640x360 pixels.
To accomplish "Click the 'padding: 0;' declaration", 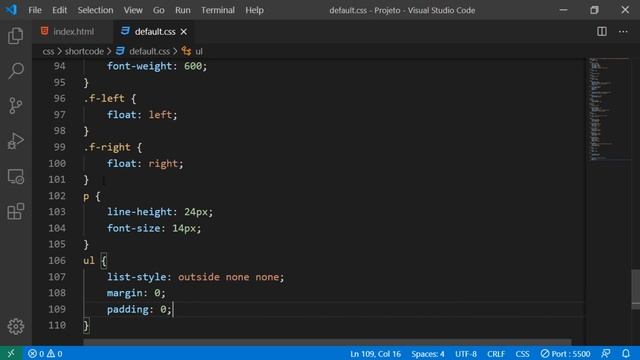I will [x=139, y=309].
